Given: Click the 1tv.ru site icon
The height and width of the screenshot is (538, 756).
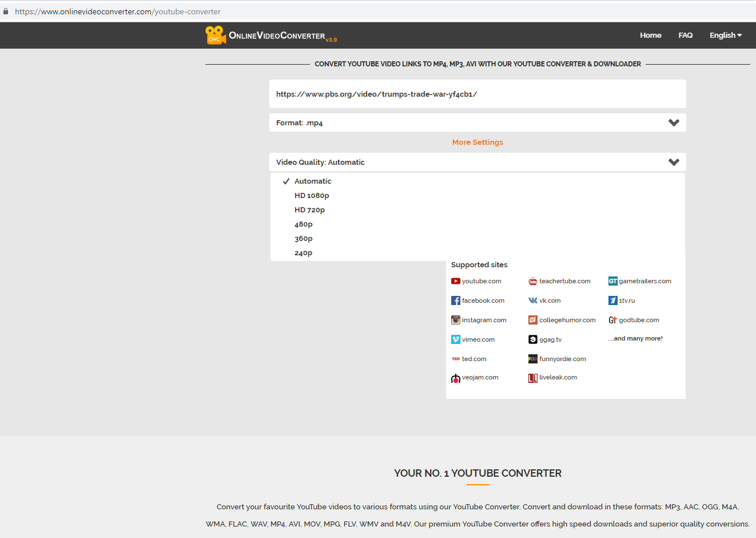Looking at the screenshot, I should point(612,300).
